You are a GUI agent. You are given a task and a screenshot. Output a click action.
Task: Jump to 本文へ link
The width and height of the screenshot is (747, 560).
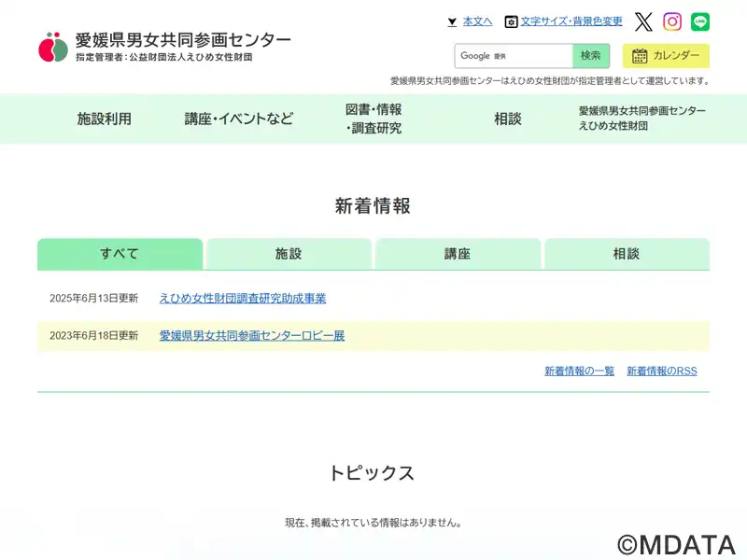click(477, 21)
